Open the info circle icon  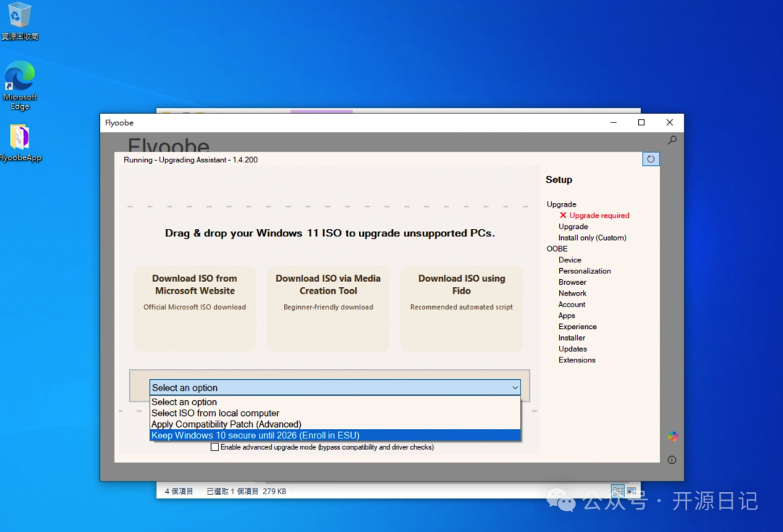[672, 460]
